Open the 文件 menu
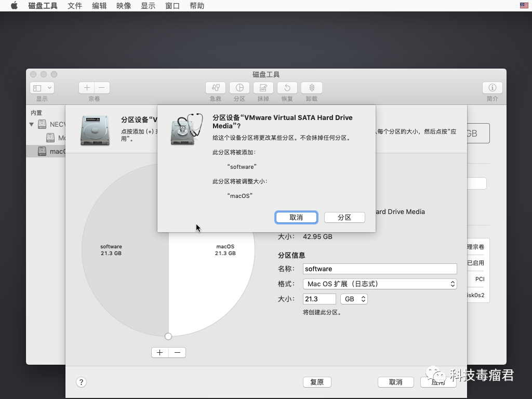Image resolution: width=532 pixels, height=399 pixels. 75,6
